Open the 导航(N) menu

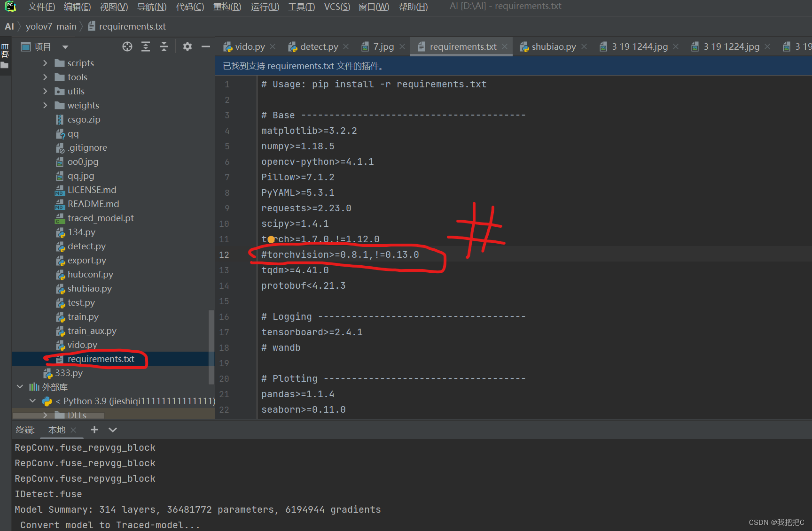click(152, 7)
